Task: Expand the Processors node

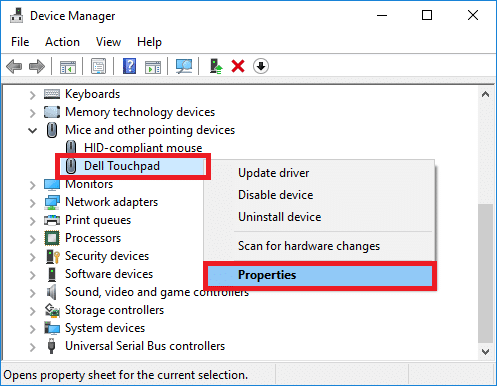Action: tap(32, 239)
